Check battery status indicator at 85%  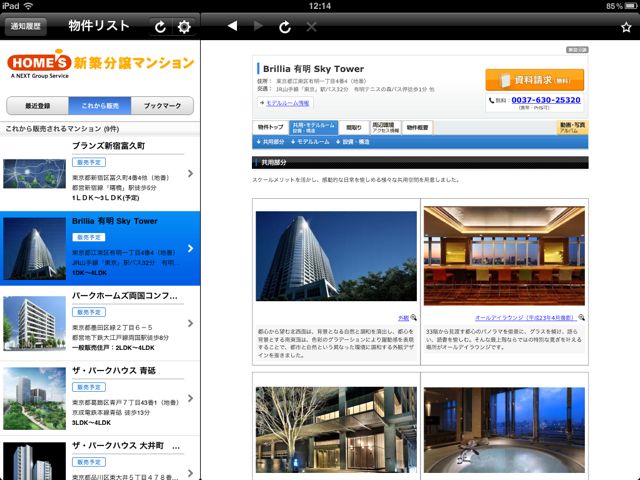point(621,6)
